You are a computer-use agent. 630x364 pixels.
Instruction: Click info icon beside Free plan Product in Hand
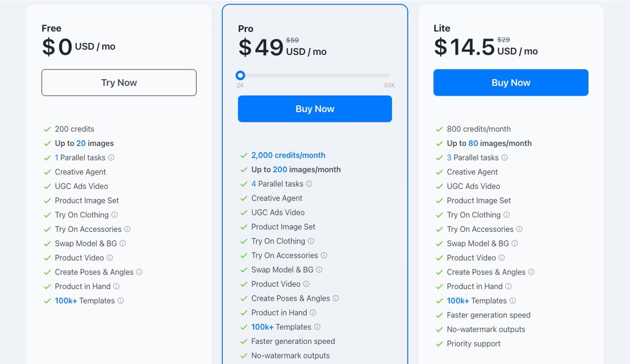(116, 286)
